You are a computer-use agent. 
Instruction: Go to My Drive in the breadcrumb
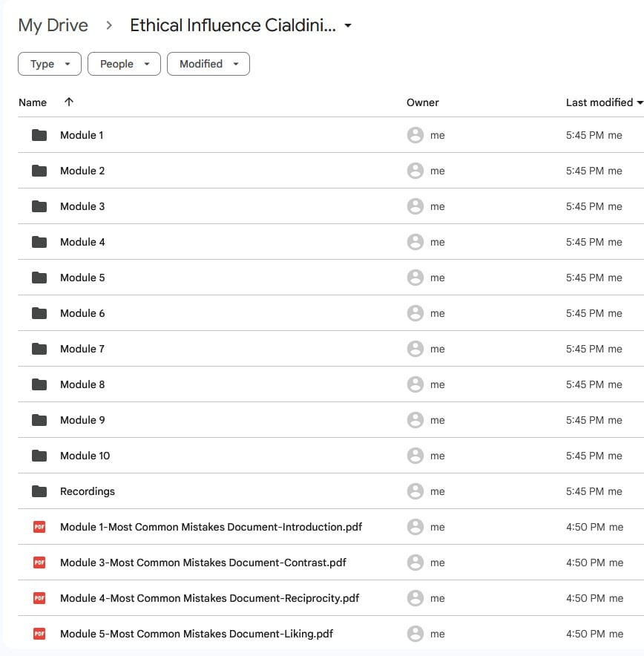coord(53,25)
